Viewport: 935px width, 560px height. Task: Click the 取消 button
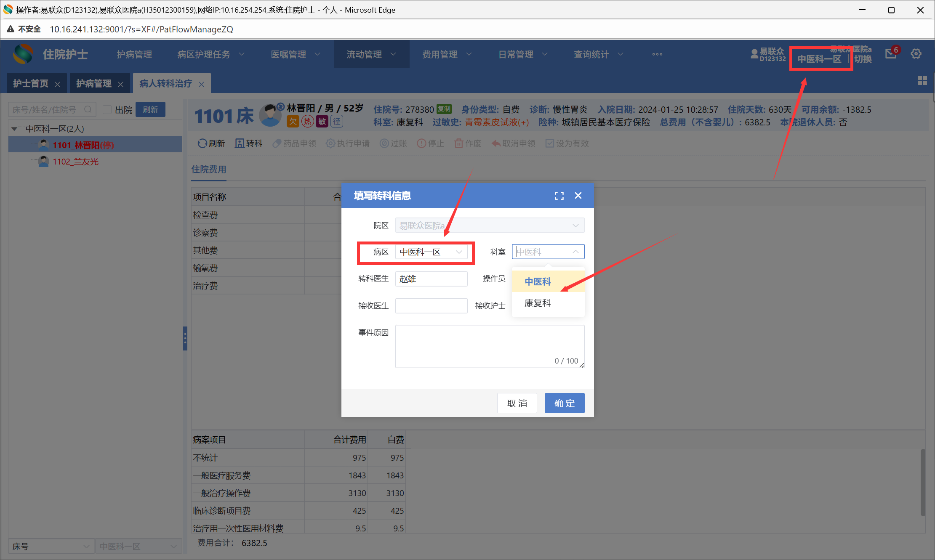pos(517,403)
